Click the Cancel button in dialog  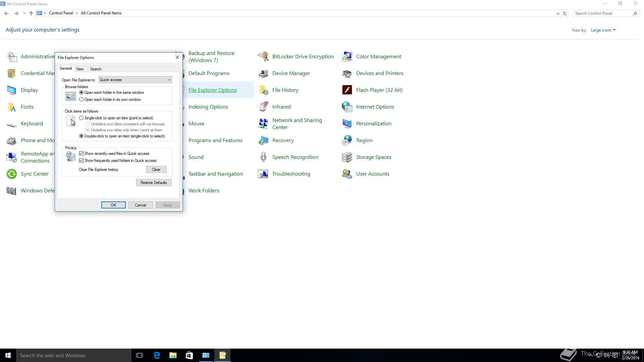pyautogui.click(x=141, y=205)
